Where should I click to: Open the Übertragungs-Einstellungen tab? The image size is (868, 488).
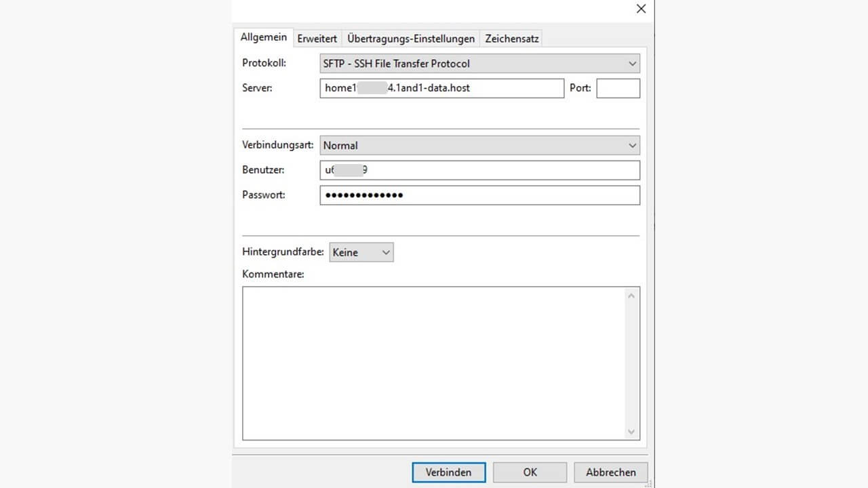pyautogui.click(x=411, y=39)
